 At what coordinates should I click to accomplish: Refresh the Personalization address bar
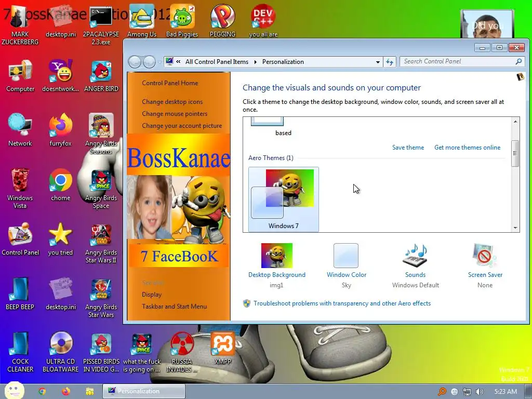tap(390, 62)
